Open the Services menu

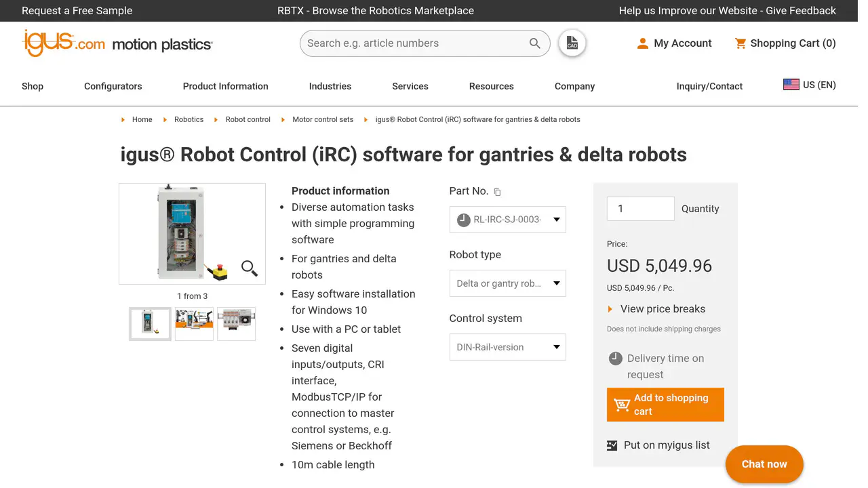(410, 86)
